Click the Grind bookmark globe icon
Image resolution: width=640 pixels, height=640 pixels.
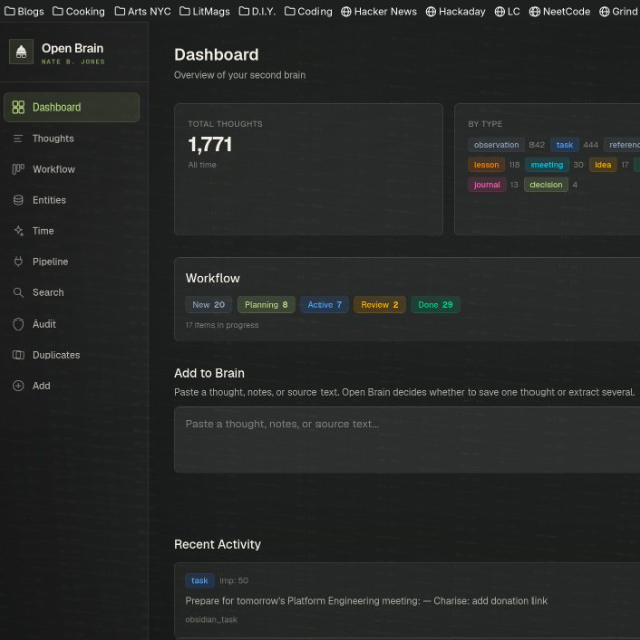604,12
